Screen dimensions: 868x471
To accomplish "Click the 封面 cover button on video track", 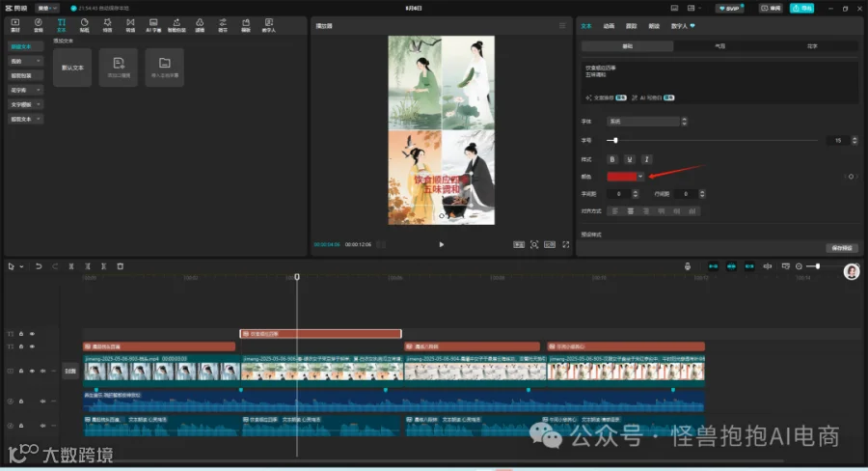I will [x=69, y=371].
